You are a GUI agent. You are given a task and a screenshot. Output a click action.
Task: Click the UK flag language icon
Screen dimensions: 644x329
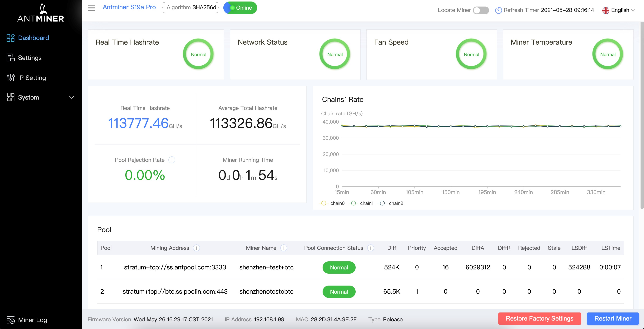(x=606, y=10)
